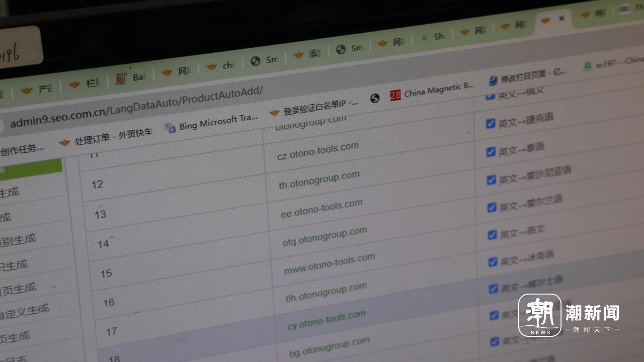Image resolution: width=644 pixels, height=362 pixels.
Task: Open the Bing Microsoft Translator bookmark
Action: [211, 122]
